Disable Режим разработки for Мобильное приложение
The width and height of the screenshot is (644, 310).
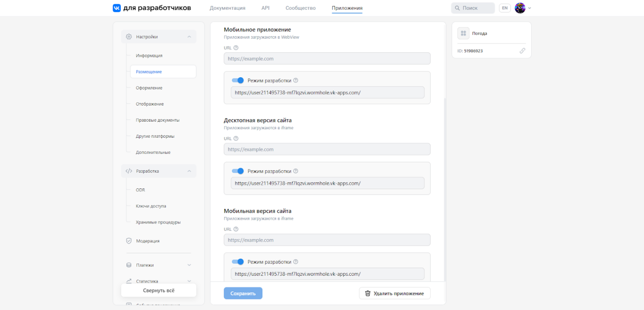(238, 80)
